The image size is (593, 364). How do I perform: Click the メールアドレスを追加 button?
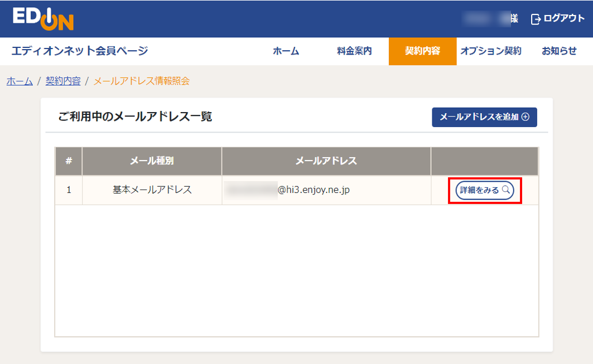484,117
